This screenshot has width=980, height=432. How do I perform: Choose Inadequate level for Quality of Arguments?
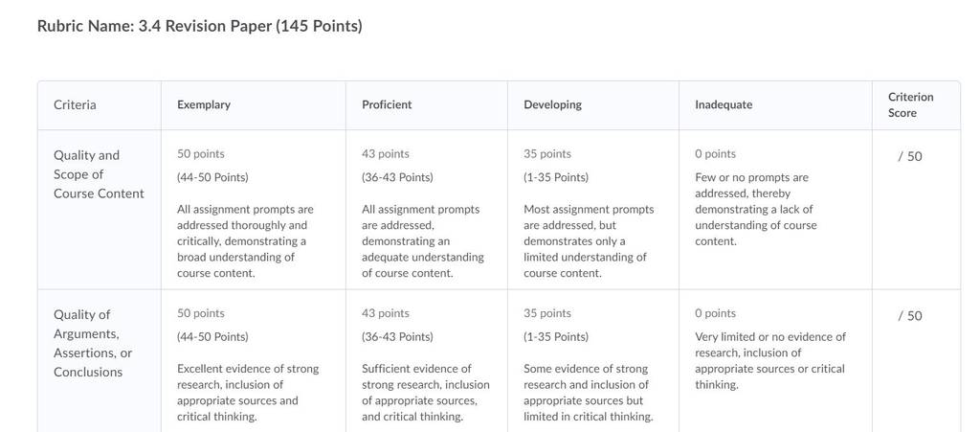click(775, 361)
